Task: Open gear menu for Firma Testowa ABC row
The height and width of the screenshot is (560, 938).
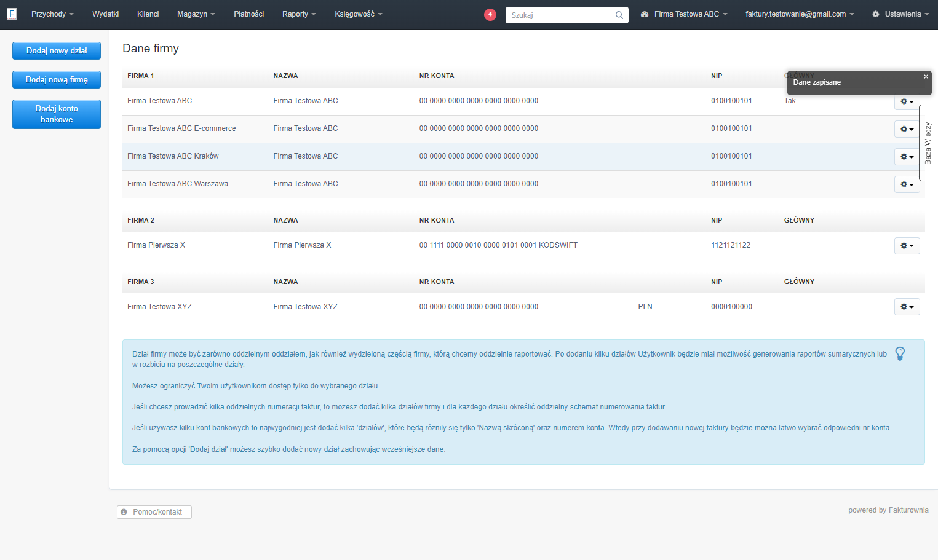Action: pos(907,101)
